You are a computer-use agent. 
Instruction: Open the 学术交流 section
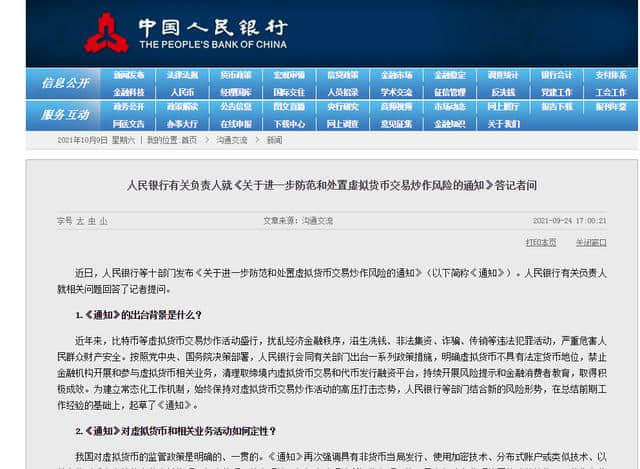[396, 92]
